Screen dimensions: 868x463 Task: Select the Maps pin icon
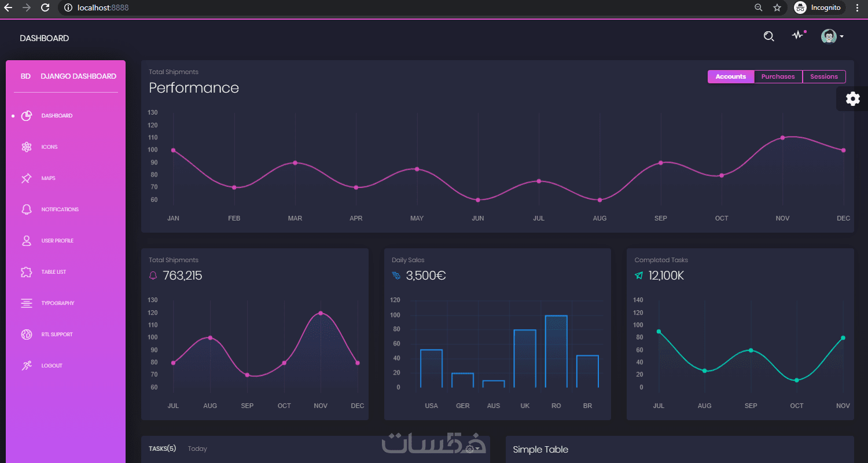click(27, 178)
